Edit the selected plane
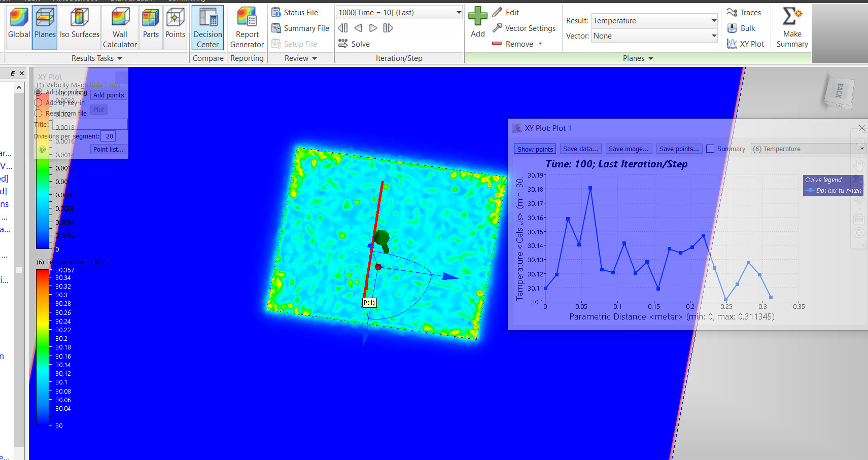This screenshot has height=460, width=868. [x=506, y=13]
